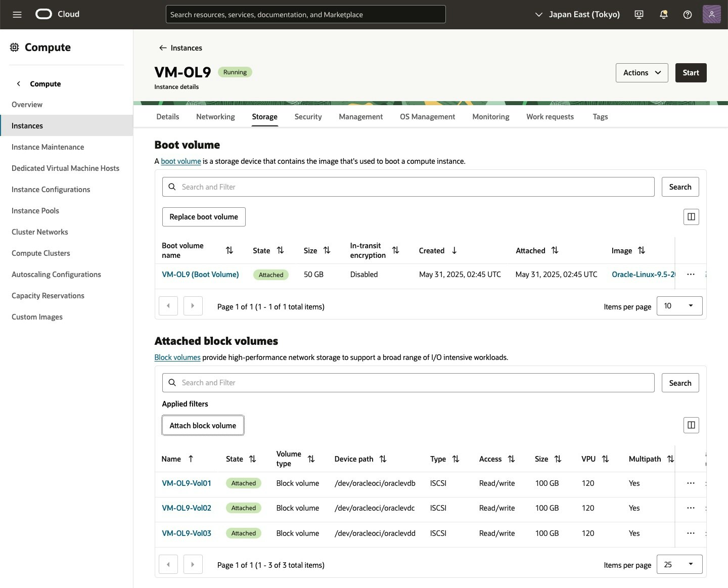
Task: Change block volumes items per page dropdown
Action: tap(679, 564)
